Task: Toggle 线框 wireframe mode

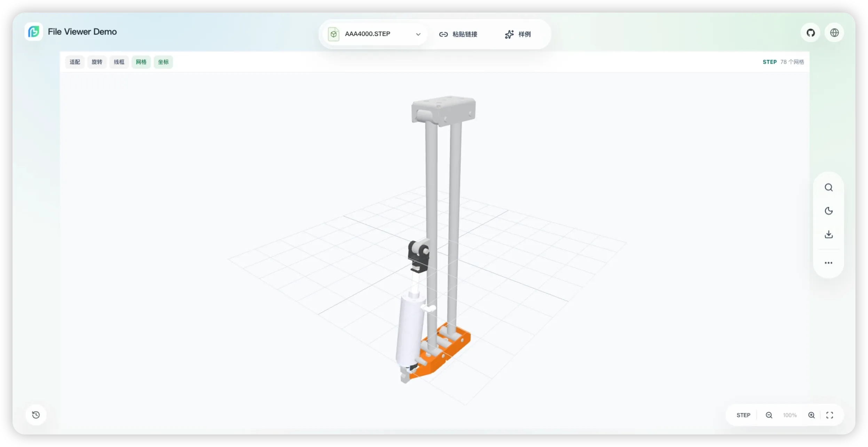Action: tap(119, 62)
